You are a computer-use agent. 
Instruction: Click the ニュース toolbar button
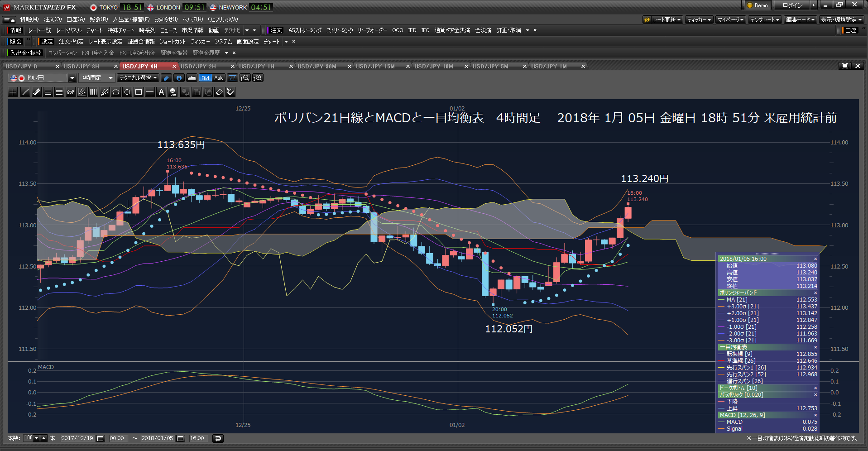coord(168,30)
